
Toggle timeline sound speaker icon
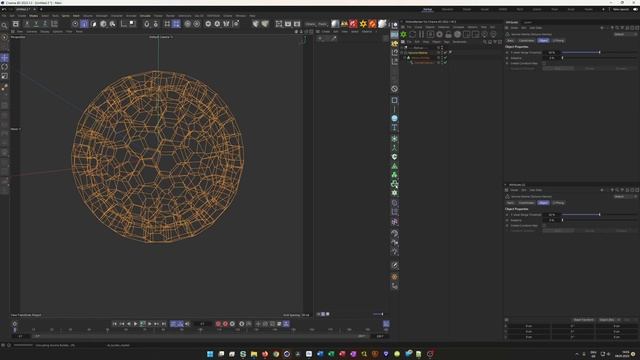point(187,324)
